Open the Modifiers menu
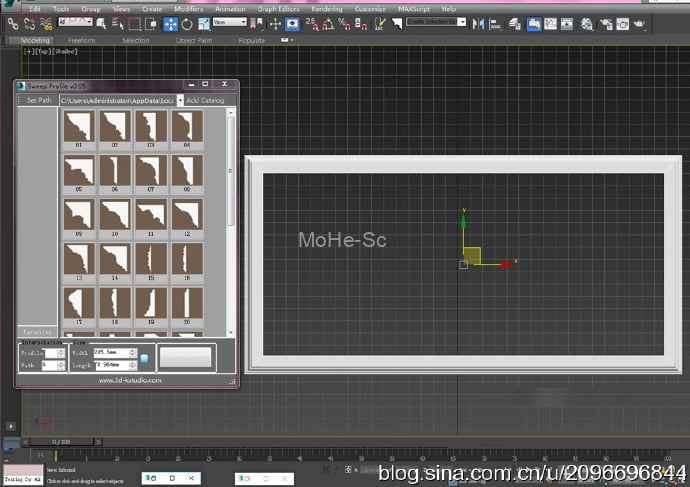Screen dimensions: 690x487 [189, 9]
